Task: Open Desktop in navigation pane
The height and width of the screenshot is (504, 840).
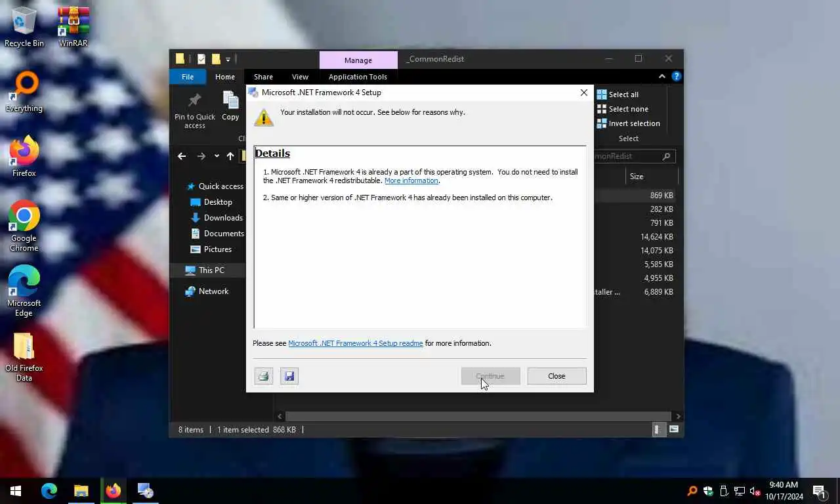Action: click(211, 202)
